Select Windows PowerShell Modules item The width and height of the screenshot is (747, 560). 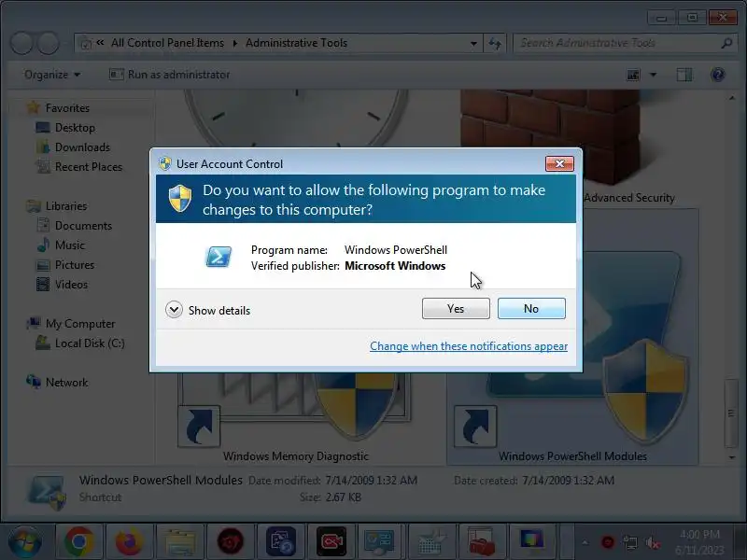point(572,456)
